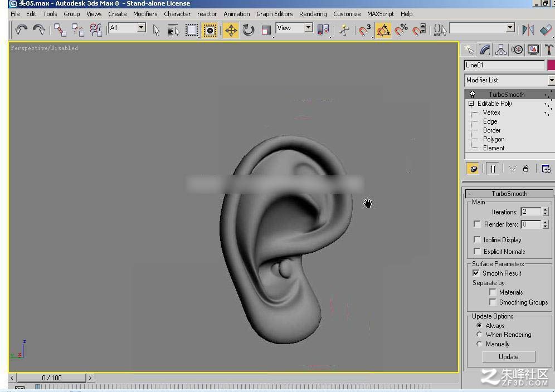Switch to the Hierarchy command panel tab
The image size is (555, 392).
(501, 50)
